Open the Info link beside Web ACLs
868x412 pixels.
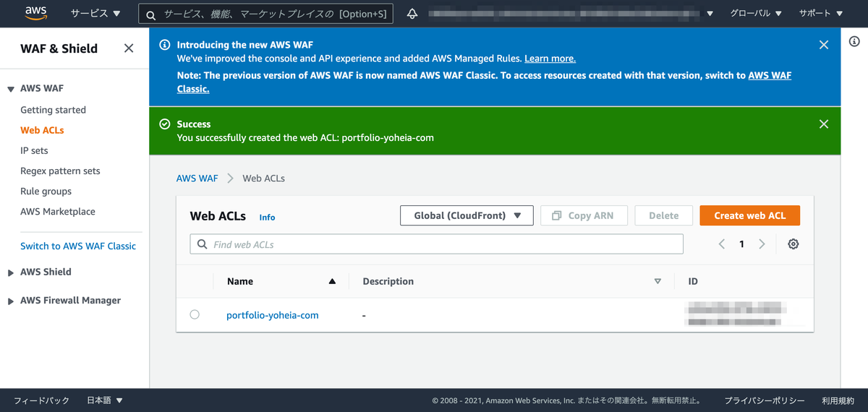(x=267, y=217)
